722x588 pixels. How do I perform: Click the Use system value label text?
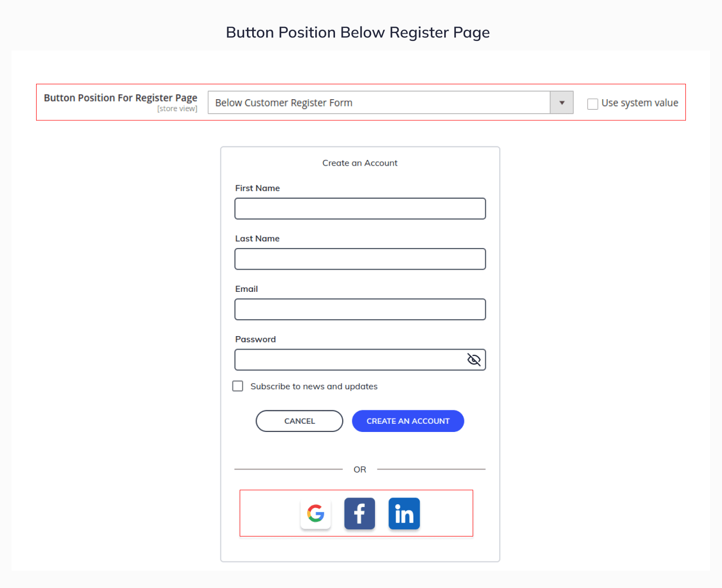click(640, 103)
